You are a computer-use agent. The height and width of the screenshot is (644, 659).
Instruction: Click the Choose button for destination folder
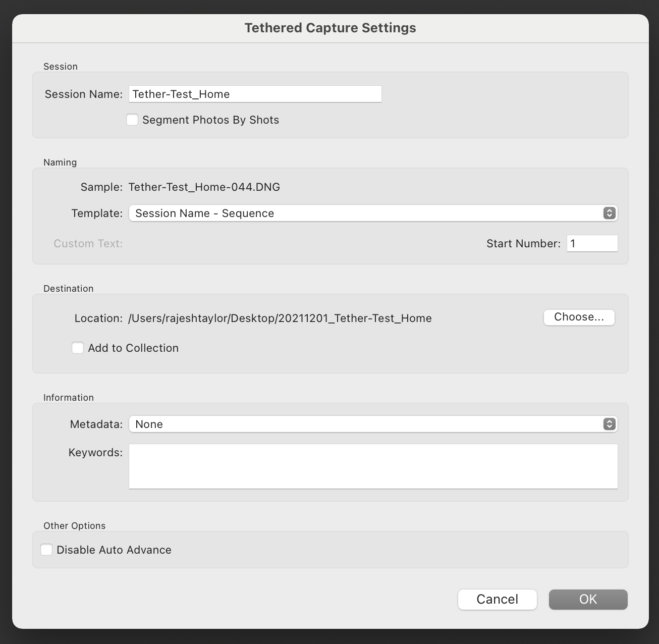[x=578, y=317]
